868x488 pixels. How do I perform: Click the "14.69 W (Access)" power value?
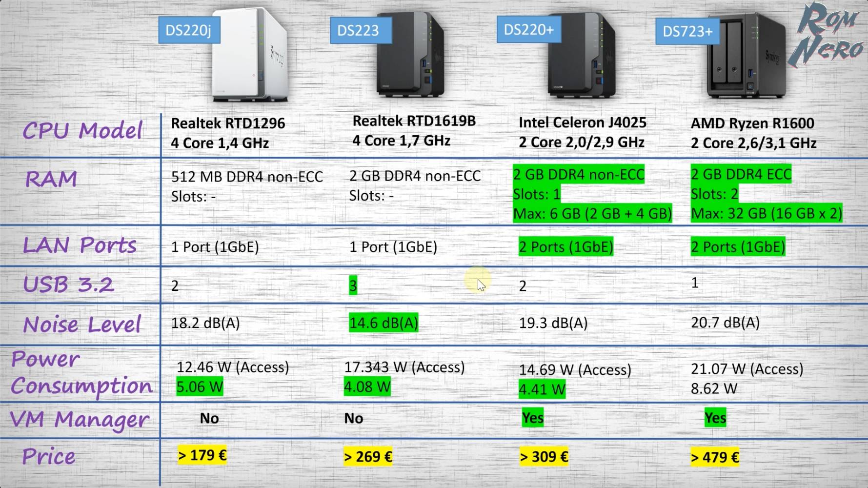(575, 370)
